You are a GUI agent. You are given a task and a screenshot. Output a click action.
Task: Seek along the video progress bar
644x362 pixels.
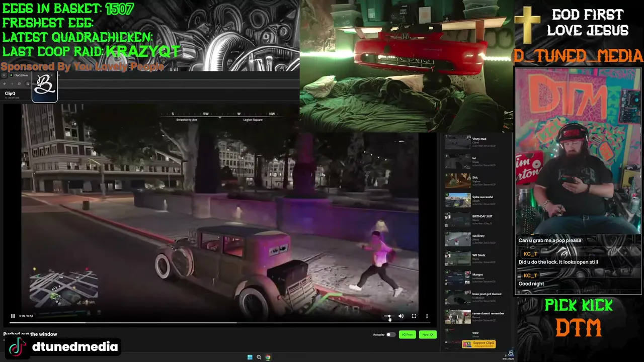click(219, 323)
